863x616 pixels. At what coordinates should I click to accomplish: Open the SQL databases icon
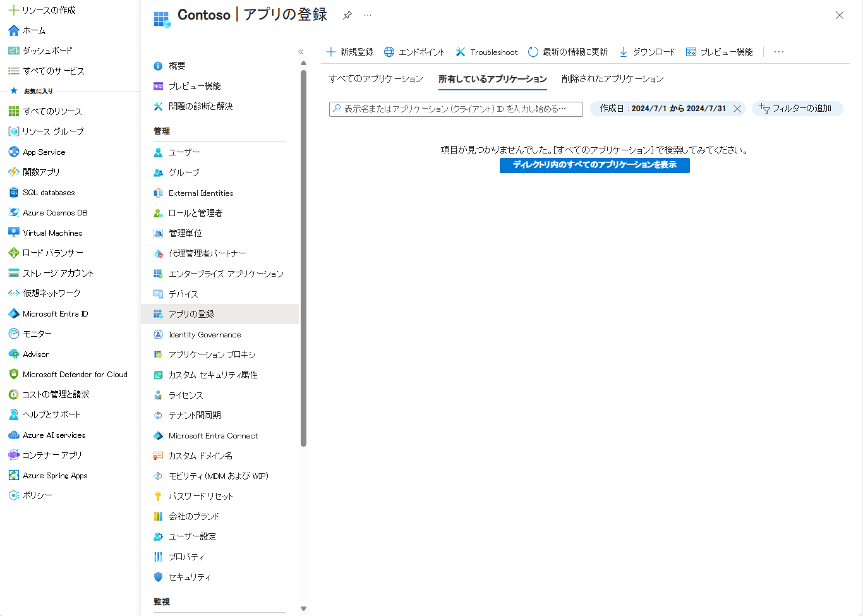pyautogui.click(x=13, y=192)
